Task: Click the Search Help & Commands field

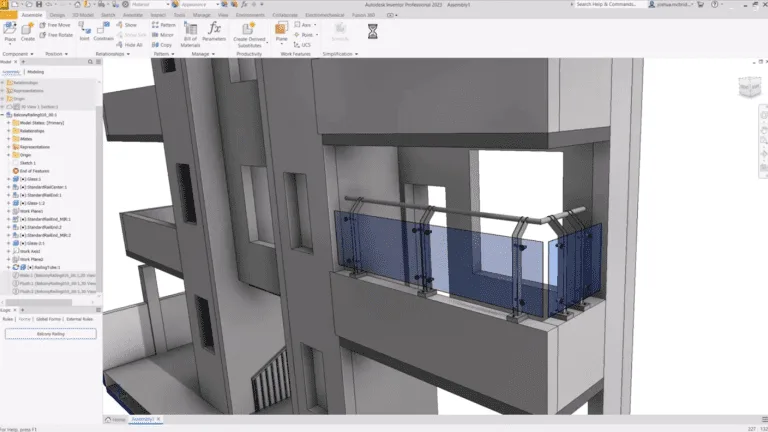Action: pyautogui.click(x=600, y=5)
